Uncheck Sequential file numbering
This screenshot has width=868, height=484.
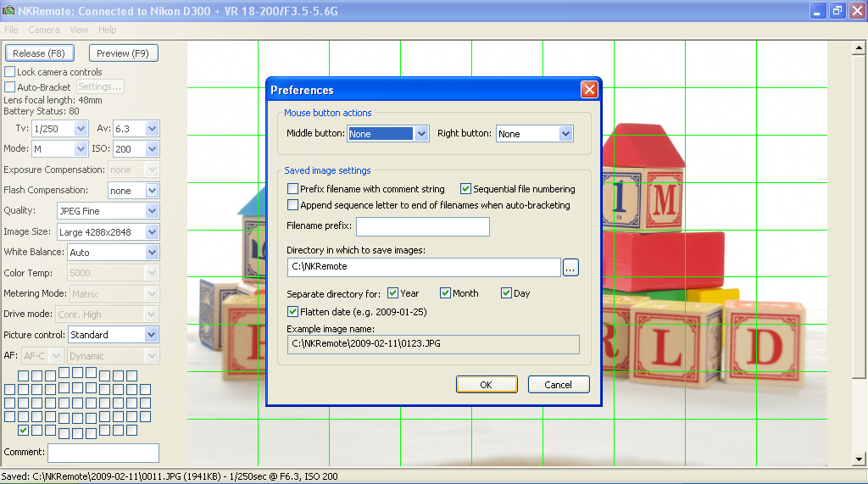coord(465,189)
